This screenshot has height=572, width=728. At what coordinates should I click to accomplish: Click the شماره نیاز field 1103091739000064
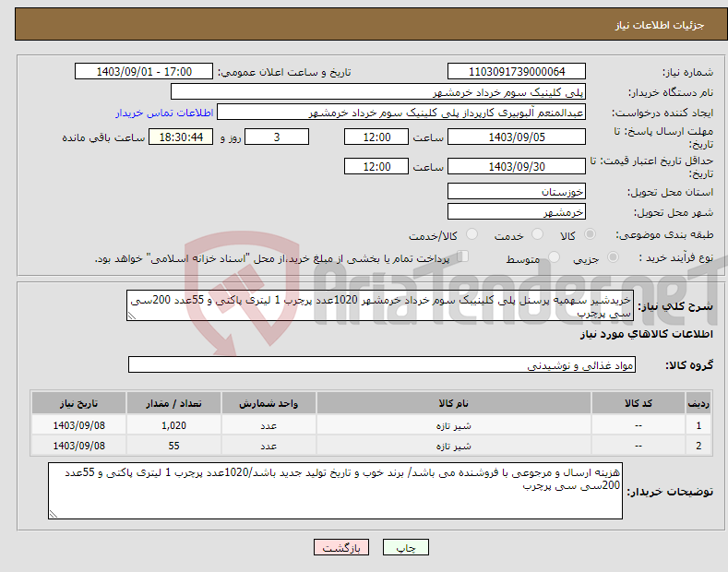pyautogui.click(x=517, y=72)
